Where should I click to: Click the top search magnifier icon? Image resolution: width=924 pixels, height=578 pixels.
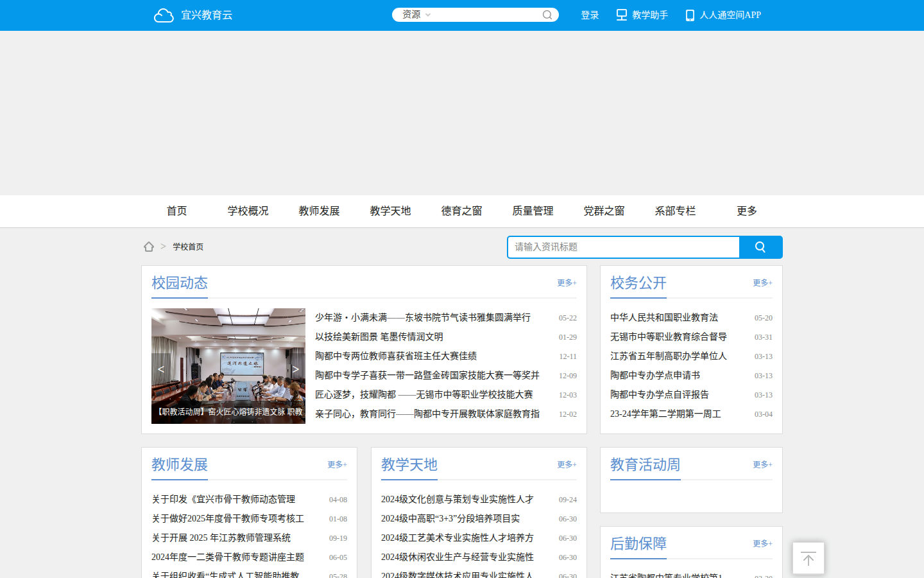coord(547,15)
